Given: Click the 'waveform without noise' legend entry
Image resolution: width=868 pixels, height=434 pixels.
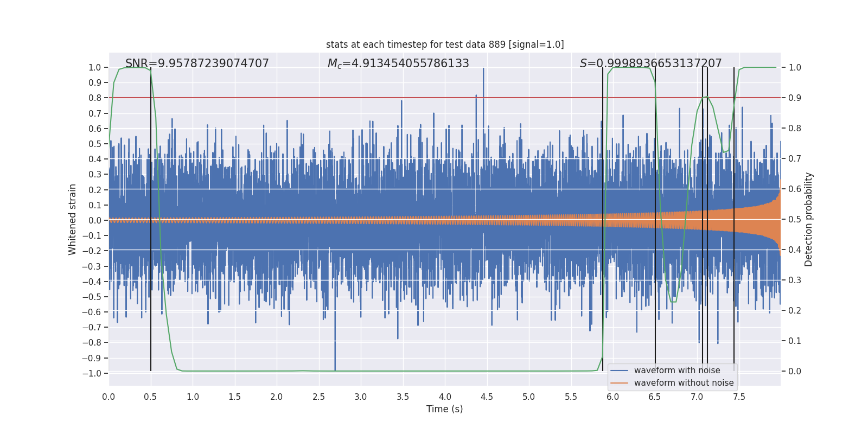Looking at the screenshot, I should [684, 383].
